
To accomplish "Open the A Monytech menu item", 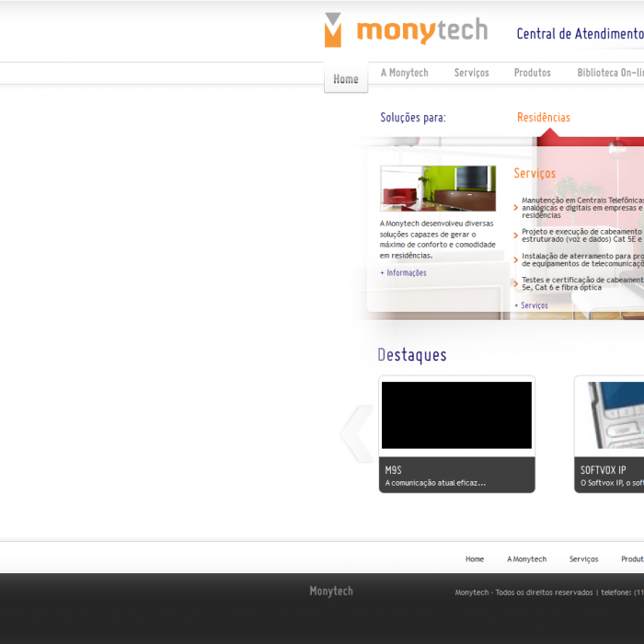I will (x=404, y=73).
